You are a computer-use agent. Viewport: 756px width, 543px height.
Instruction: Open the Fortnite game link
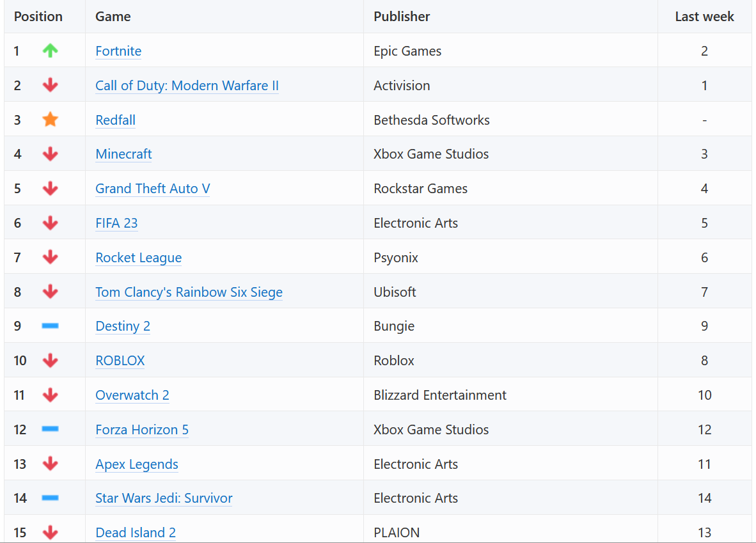point(118,51)
